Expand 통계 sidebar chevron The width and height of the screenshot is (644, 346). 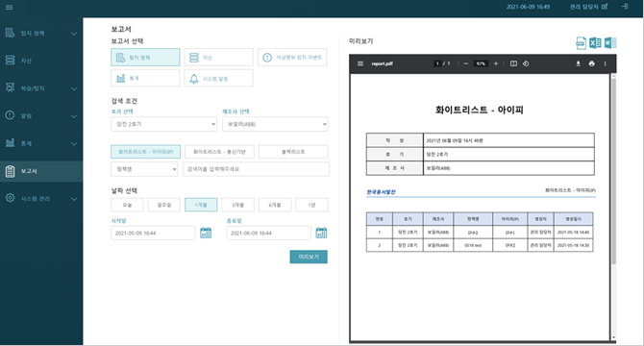pos(74,143)
